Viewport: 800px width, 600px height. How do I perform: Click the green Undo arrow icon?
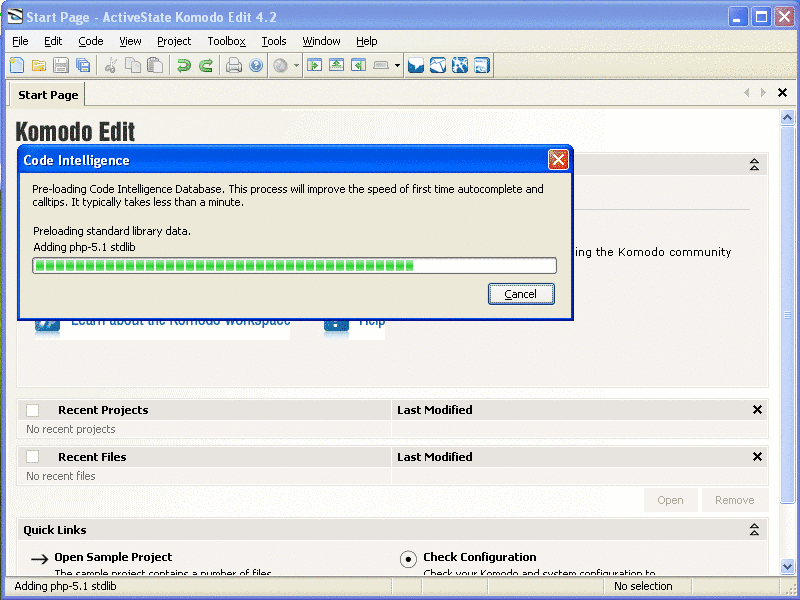pyautogui.click(x=183, y=66)
